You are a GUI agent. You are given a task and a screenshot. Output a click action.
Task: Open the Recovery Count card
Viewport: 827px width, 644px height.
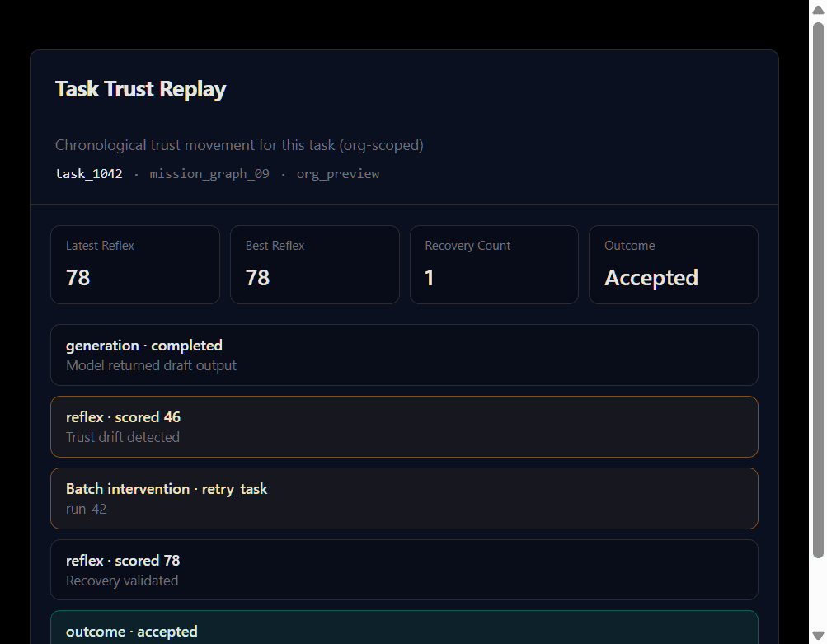point(493,264)
